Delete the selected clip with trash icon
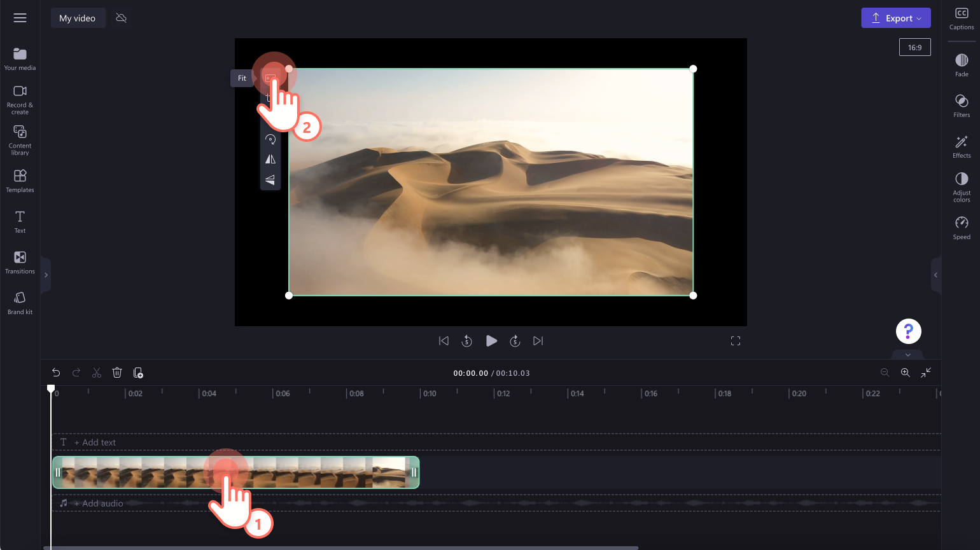The width and height of the screenshot is (980, 550). (117, 373)
